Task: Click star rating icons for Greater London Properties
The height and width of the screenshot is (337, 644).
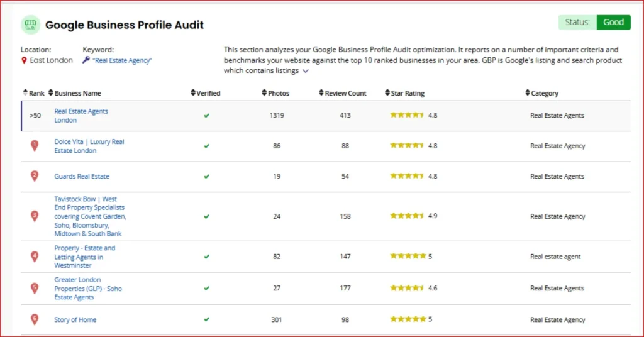Action: pyautogui.click(x=407, y=288)
